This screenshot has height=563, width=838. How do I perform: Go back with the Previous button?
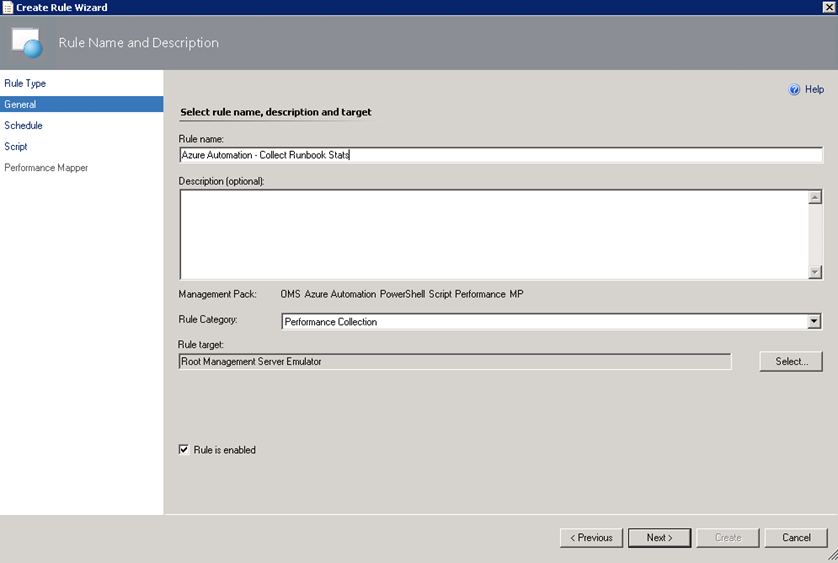(591, 537)
